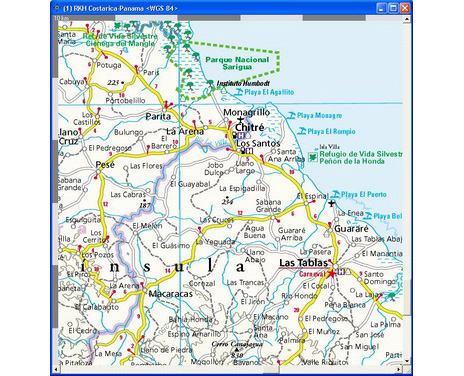Minimize the Costarica-Panama map window
464x376 pixels.
(x=382, y=8)
